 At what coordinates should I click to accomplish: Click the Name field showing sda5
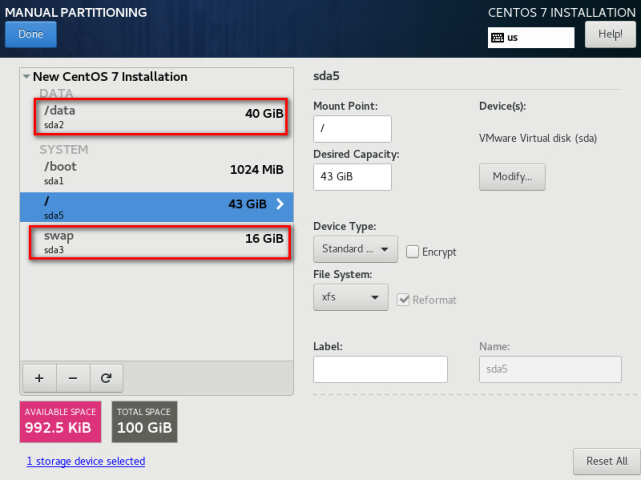coord(550,369)
